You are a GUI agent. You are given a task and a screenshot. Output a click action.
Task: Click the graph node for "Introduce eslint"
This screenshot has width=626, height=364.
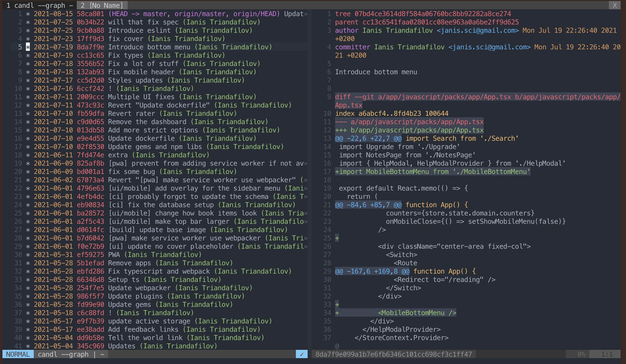tap(28, 30)
